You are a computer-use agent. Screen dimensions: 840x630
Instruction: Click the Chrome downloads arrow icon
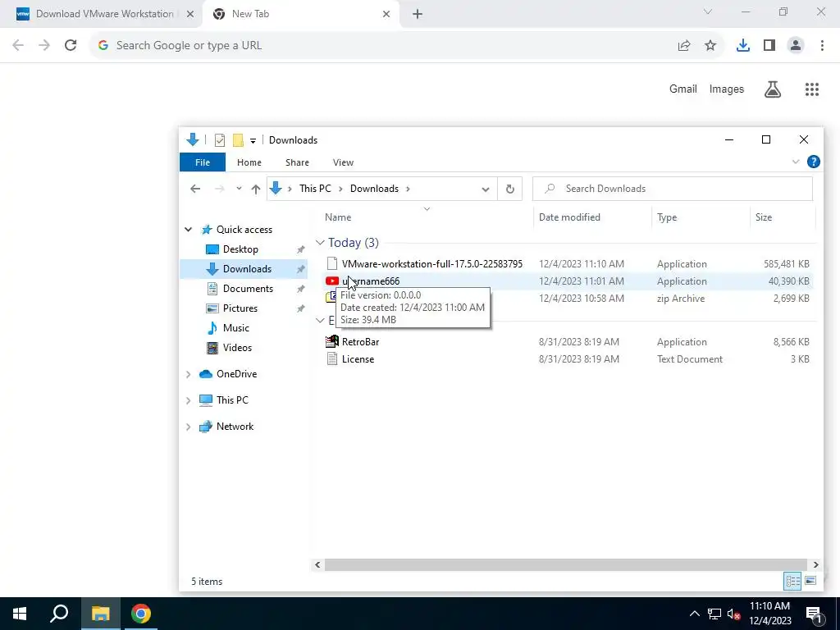tap(742, 46)
